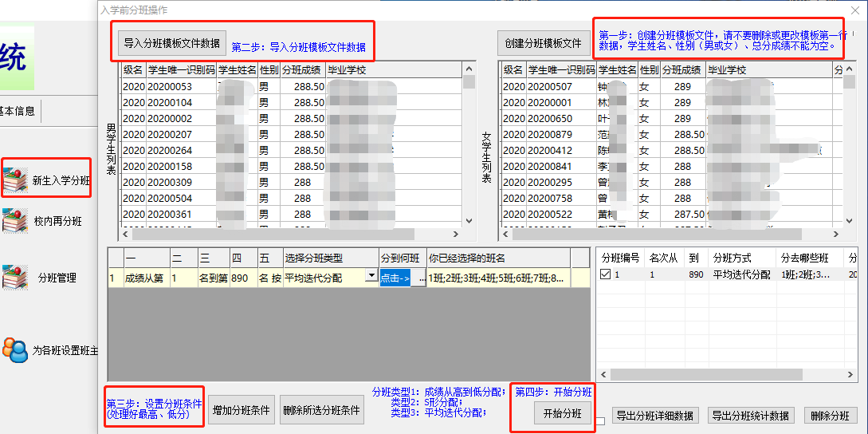The image size is (868, 434).
Task: Open 分班管理 from the sidebar
Action: (40, 278)
